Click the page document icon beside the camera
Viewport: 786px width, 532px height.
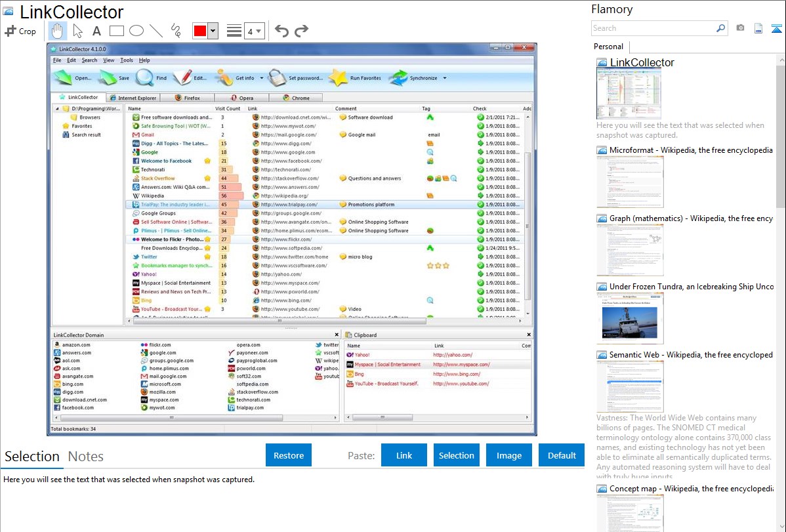click(x=758, y=28)
